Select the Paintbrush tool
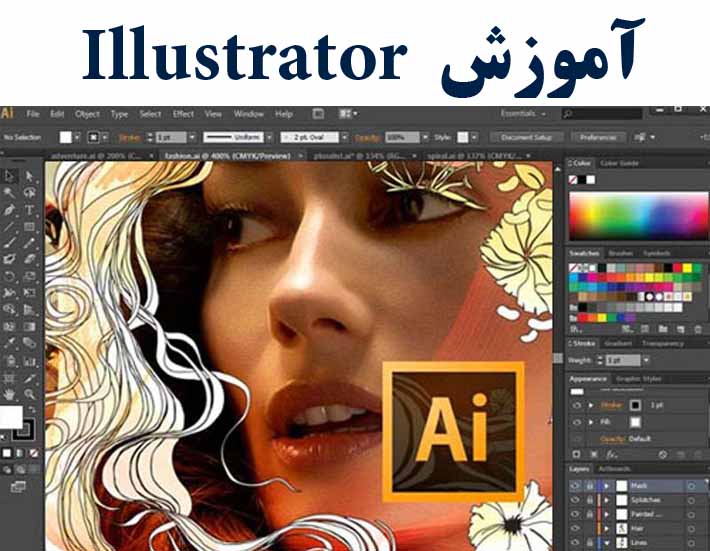 click(10, 243)
